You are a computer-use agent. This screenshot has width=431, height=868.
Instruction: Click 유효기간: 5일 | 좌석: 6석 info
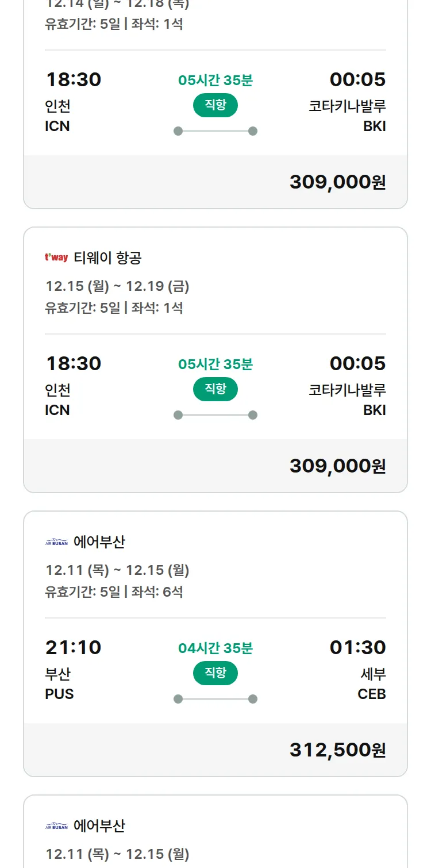pyautogui.click(x=114, y=592)
